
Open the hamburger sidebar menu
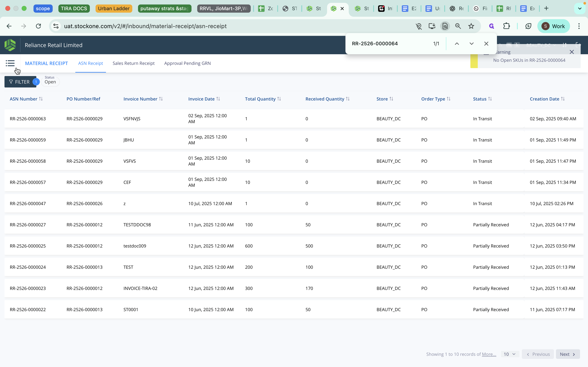pyautogui.click(x=10, y=63)
